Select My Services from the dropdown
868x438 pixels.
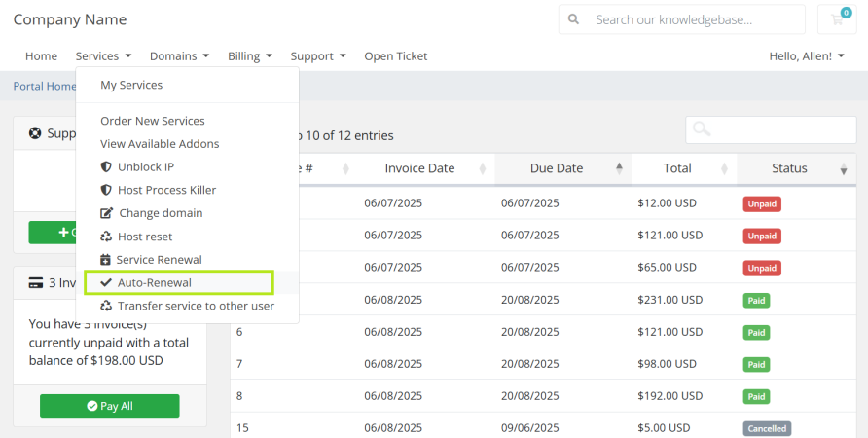point(131,85)
